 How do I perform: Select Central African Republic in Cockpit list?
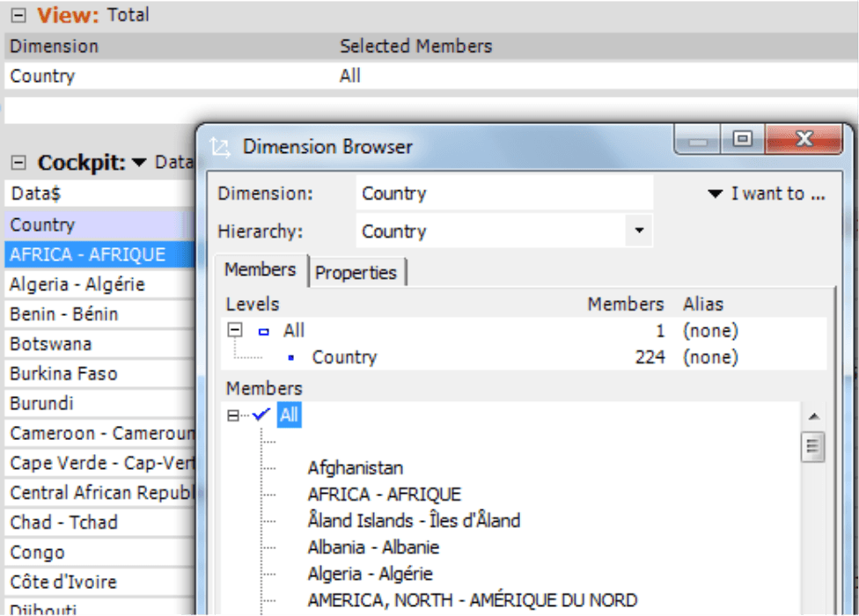[100, 492]
